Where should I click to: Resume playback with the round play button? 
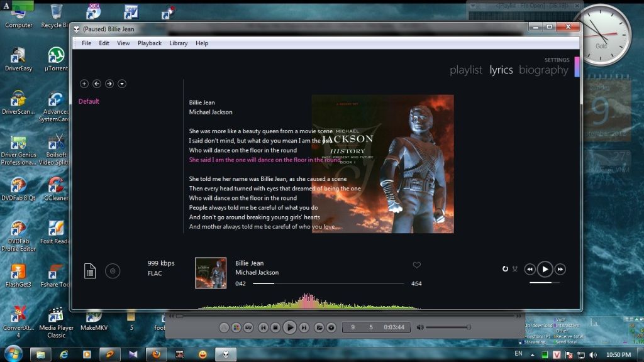point(545,269)
